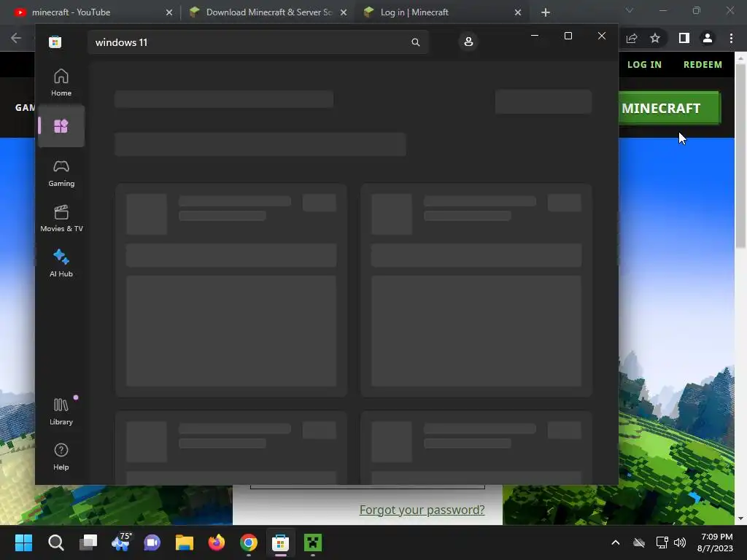Open a new Chrome tab
The image size is (747, 560).
(x=546, y=12)
